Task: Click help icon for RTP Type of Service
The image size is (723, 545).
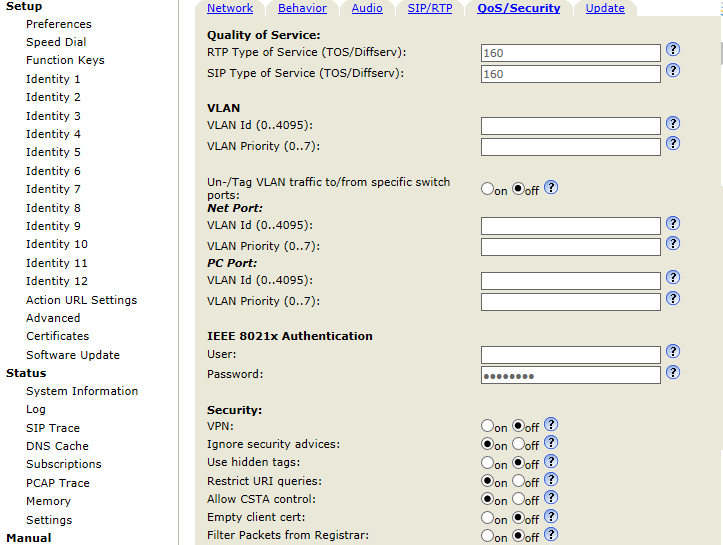Action: coord(673,50)
